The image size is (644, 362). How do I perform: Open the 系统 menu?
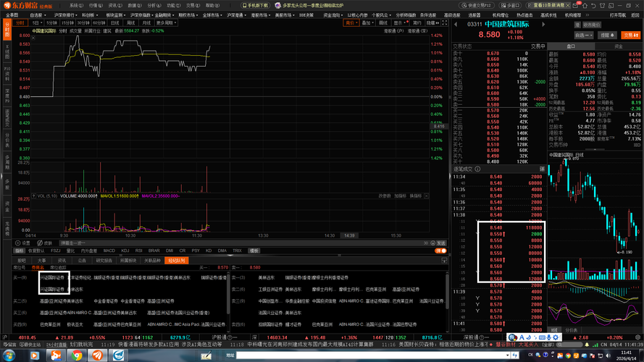point(76,5)
